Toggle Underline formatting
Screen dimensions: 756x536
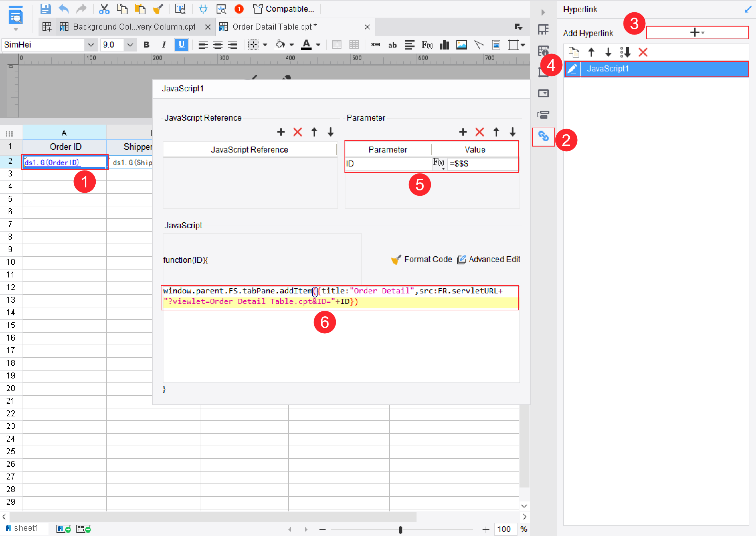(181, 45)
